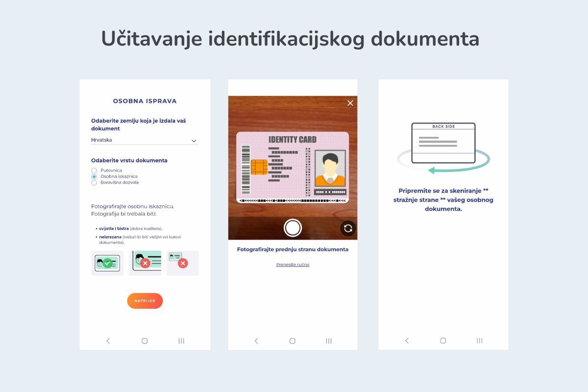Tap home button on camera phone screen
This screenshot has width=588, height=392.
tap(293, 341)
